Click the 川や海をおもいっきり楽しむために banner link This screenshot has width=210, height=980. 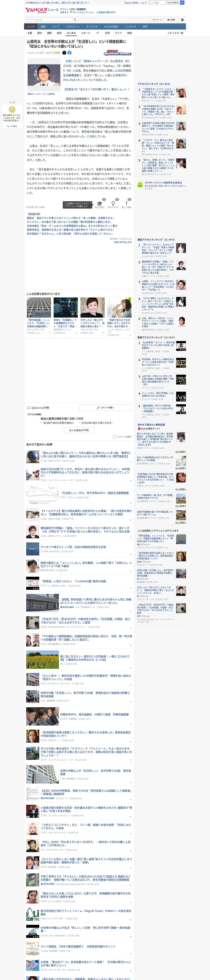pyautogui.click(x=57, y=3)
